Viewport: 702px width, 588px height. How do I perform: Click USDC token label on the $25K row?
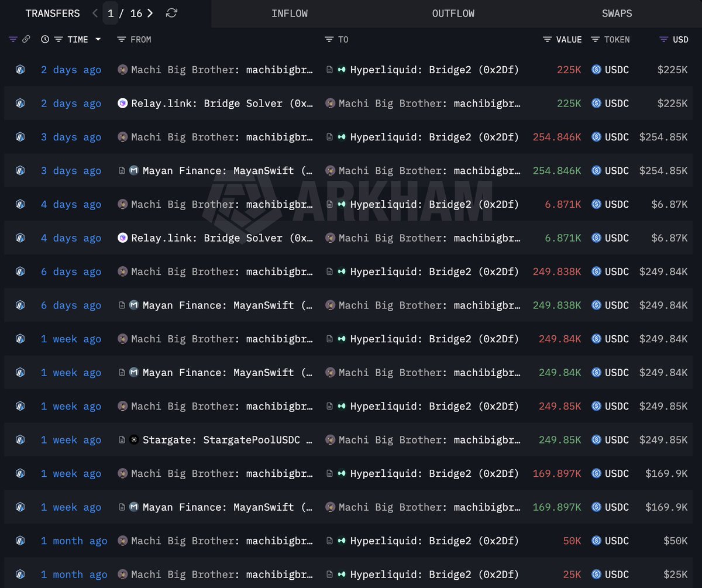617,575
